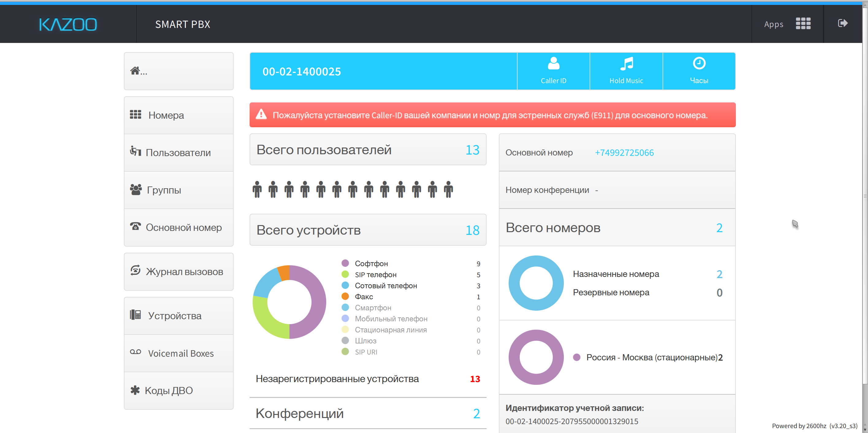Click the Номера grid icon
The width and height of the screenshot is (868, 433).
tap(136, 115)
